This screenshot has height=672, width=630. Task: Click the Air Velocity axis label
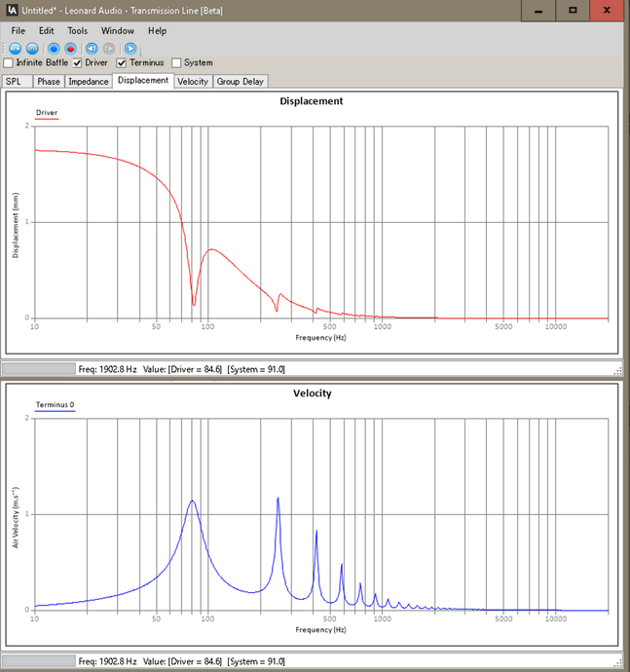[x=16, y=517]
